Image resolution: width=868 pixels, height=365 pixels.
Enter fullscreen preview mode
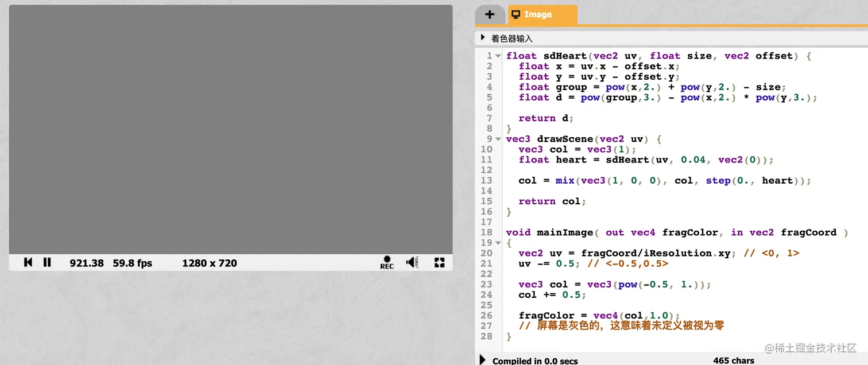tap(440, 262)
